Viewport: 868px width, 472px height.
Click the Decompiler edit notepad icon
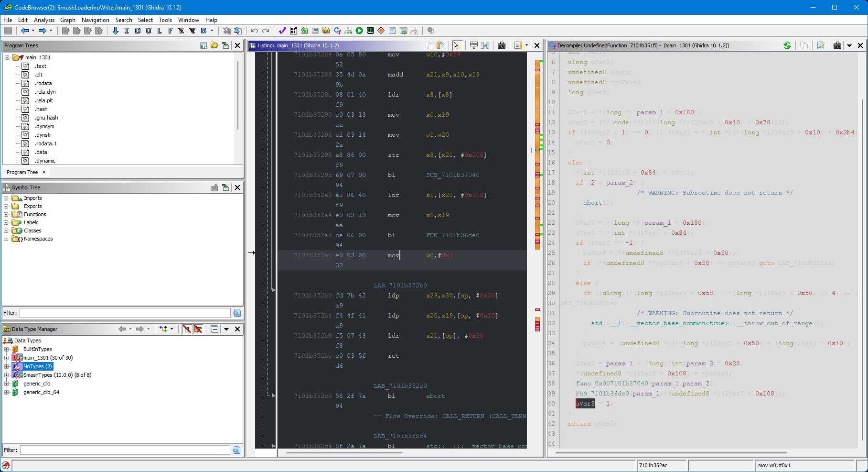[821, 45]
